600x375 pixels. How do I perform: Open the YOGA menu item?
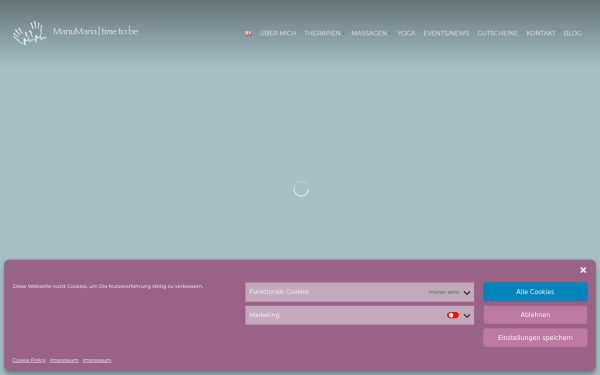pos(406,33)
